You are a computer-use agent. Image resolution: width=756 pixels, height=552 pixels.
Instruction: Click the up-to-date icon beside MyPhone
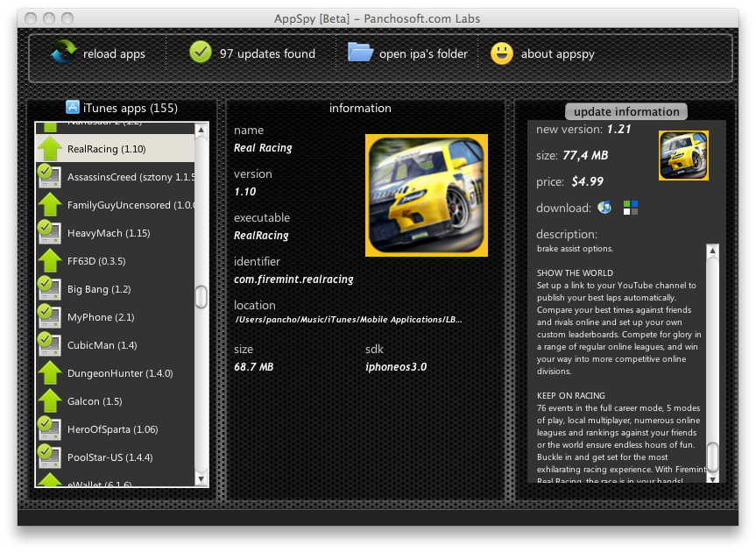click(x=49, y=316)
